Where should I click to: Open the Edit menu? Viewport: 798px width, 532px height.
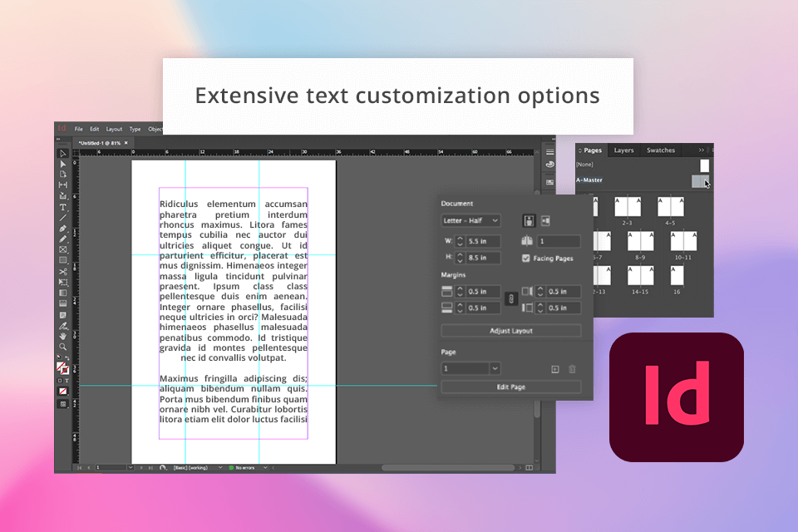coord(95,129)
